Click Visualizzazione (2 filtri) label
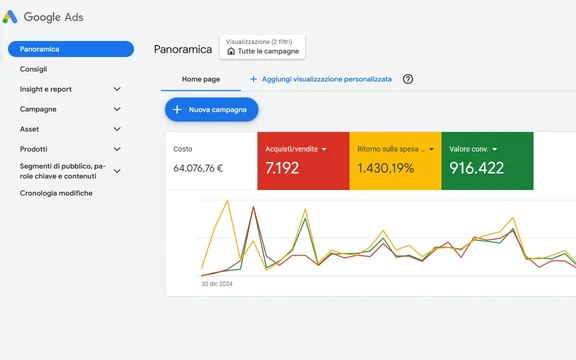 point(259,42)
